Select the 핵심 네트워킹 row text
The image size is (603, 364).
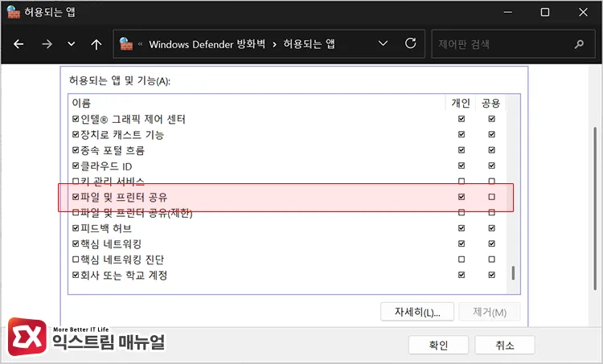pyautogui.click(x=111, y=244)
